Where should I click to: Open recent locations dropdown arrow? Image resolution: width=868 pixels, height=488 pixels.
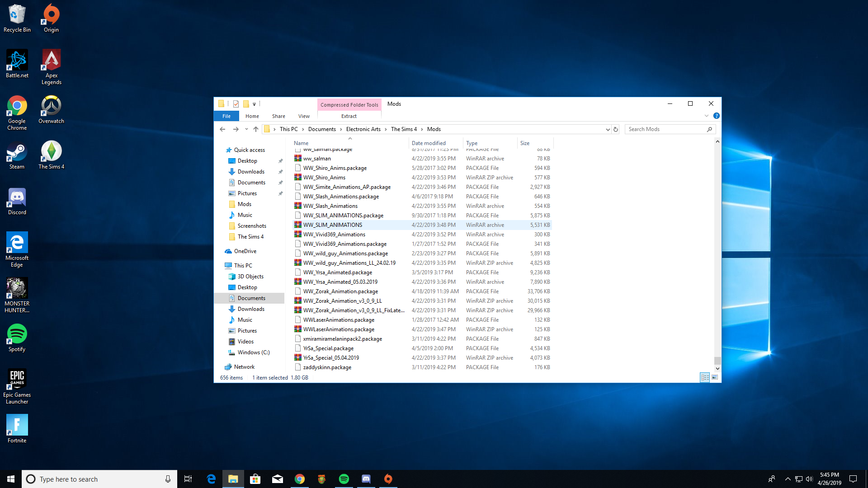(246, 129)
